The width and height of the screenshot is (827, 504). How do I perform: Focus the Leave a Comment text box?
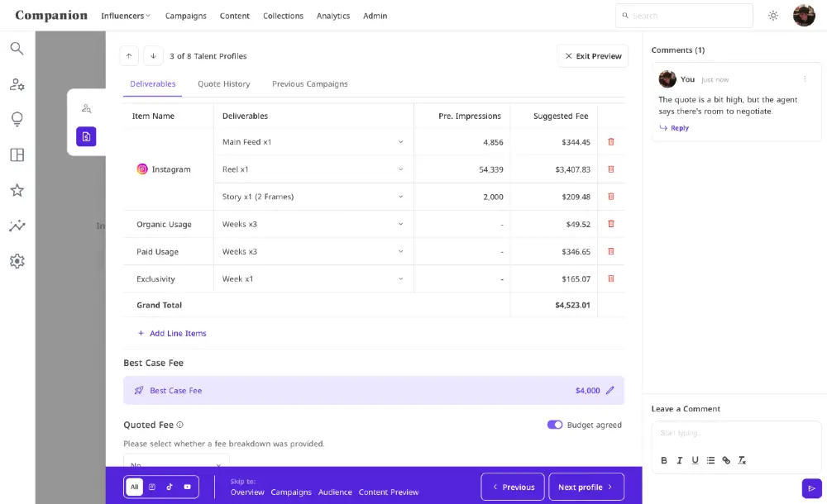(736, 435)
